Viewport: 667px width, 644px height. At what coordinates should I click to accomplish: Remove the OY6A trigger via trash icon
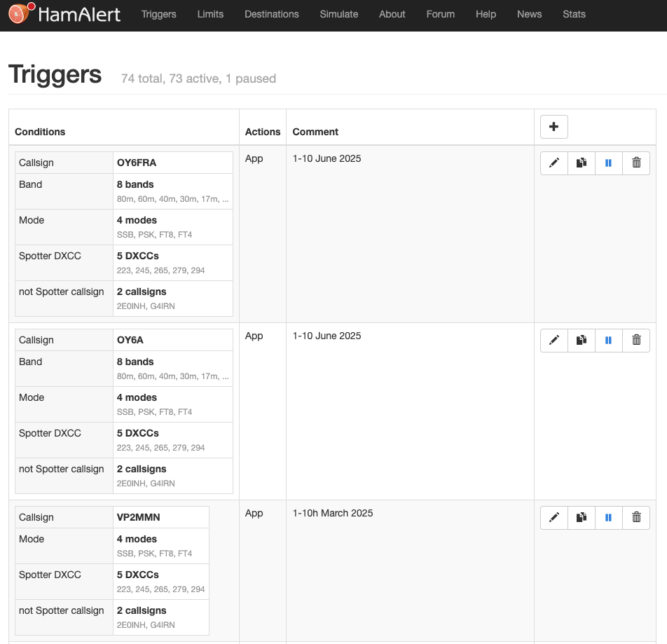click(x=636, y=340)
